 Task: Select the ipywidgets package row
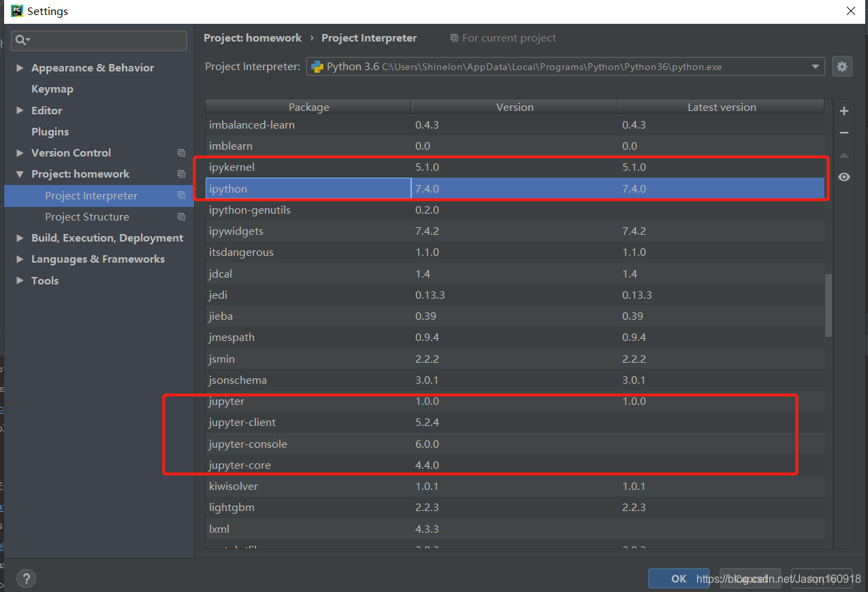point(515,231)
